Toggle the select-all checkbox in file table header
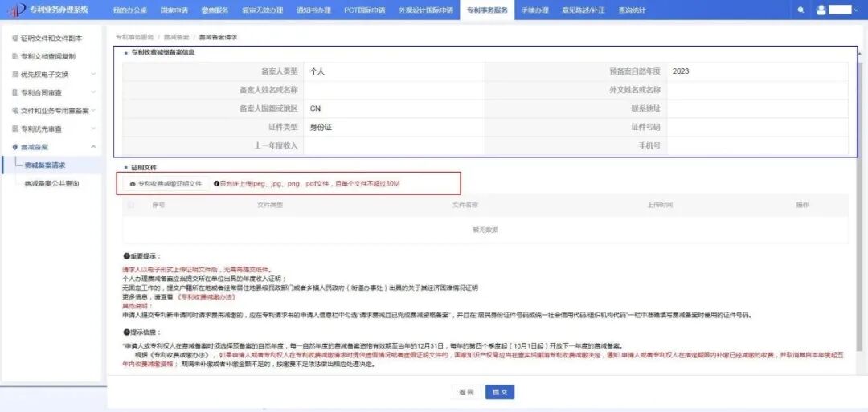868x412 pixels. pyautogui.click(x=131, y=205)
